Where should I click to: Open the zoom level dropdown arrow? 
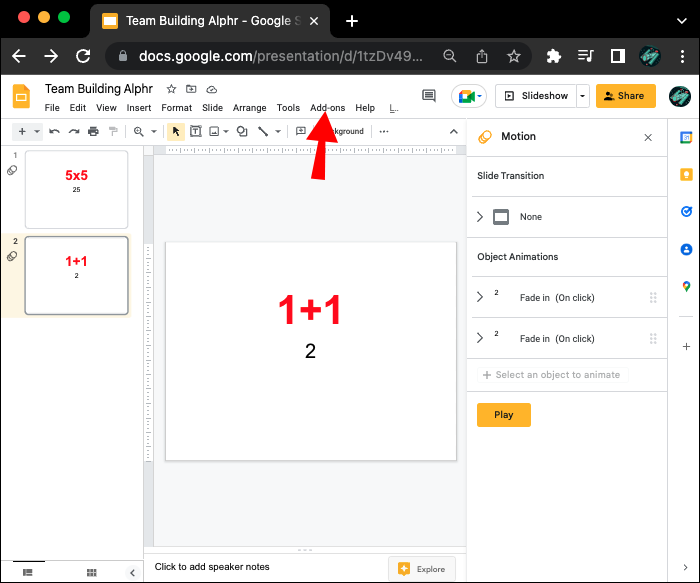154,131
